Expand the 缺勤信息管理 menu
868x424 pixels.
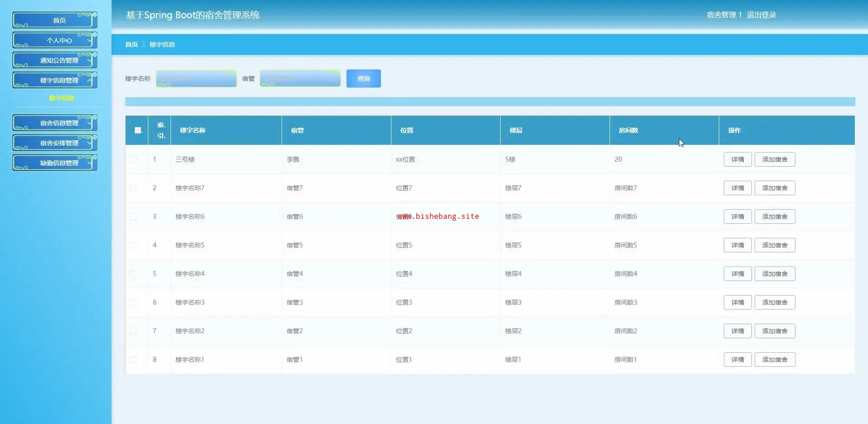point(55,163)
